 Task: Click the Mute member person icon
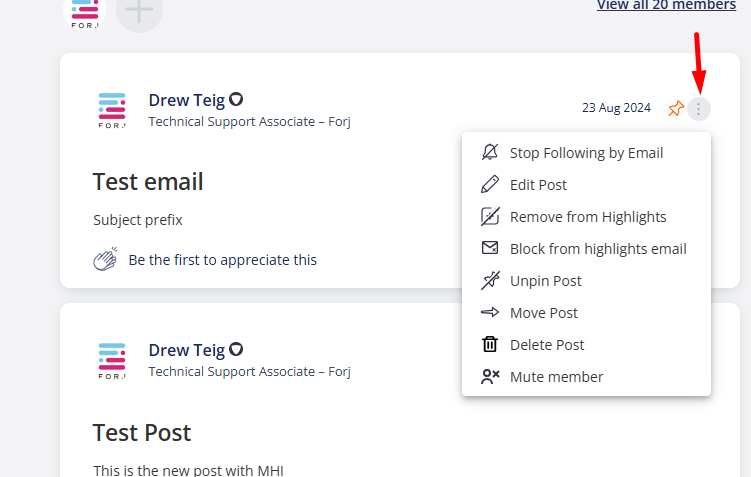point(490,376)
